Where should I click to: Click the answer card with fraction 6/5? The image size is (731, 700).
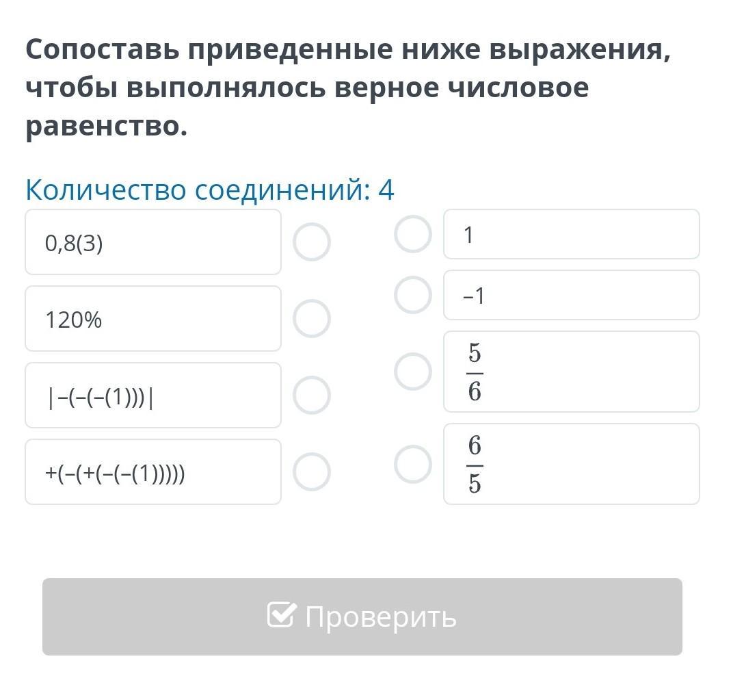coord(572,464)
